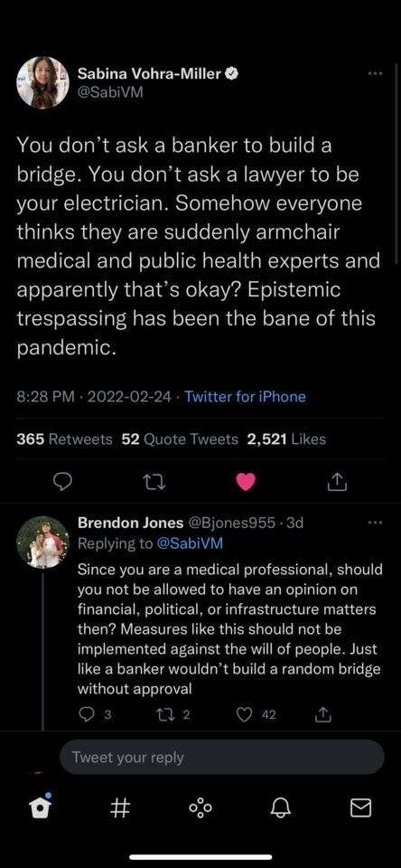Tap the reply icon under the main tweet
Viewport: 401px width, 868px height.
pyautogui.click(x=63, y=483)
